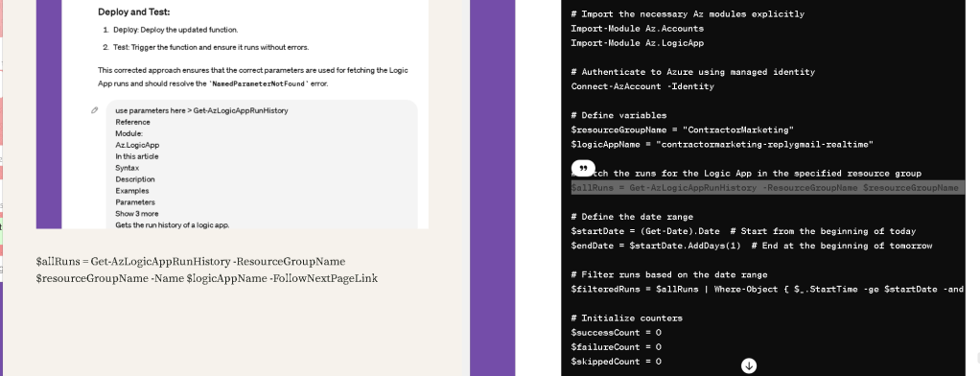The image size is (980, 376).
Task: Click the "# Initialize counters" comment
Action: tap(626, 317)
